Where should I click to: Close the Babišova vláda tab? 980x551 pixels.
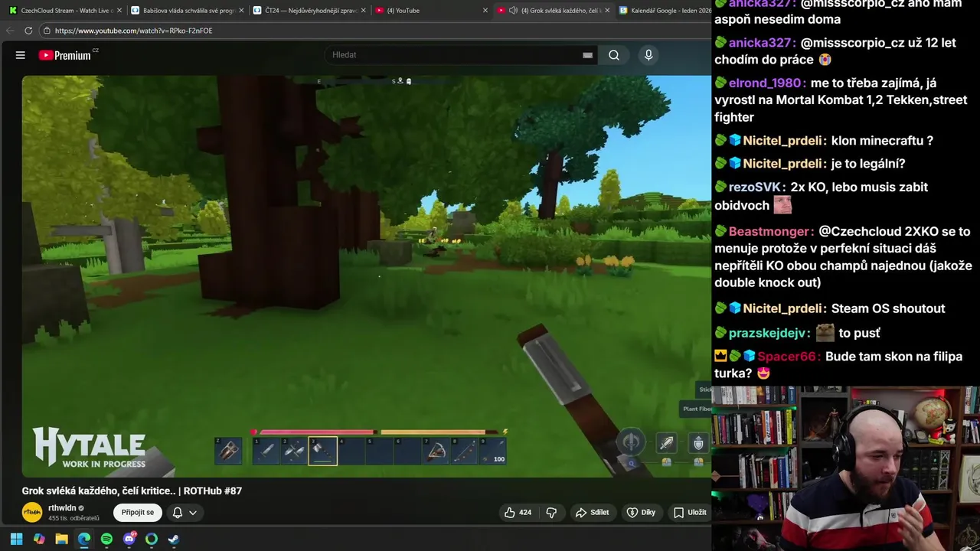tap(241, 11)
